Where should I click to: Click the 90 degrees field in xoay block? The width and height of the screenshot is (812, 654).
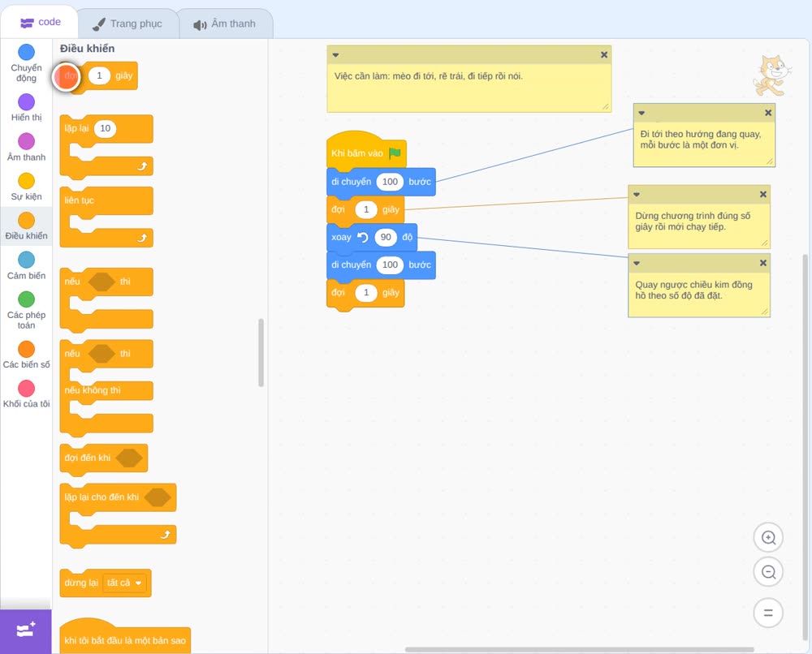coord(386,237)
